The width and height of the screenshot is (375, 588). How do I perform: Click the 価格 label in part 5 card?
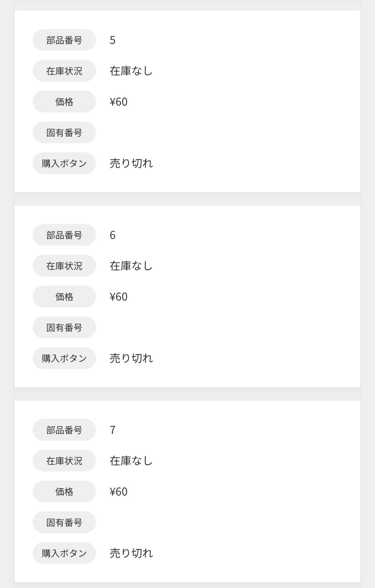pyautogui.click(x=64, y=102)
